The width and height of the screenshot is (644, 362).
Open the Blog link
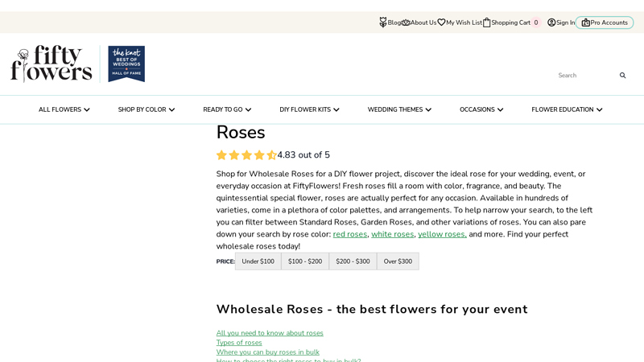click(394, 23)
